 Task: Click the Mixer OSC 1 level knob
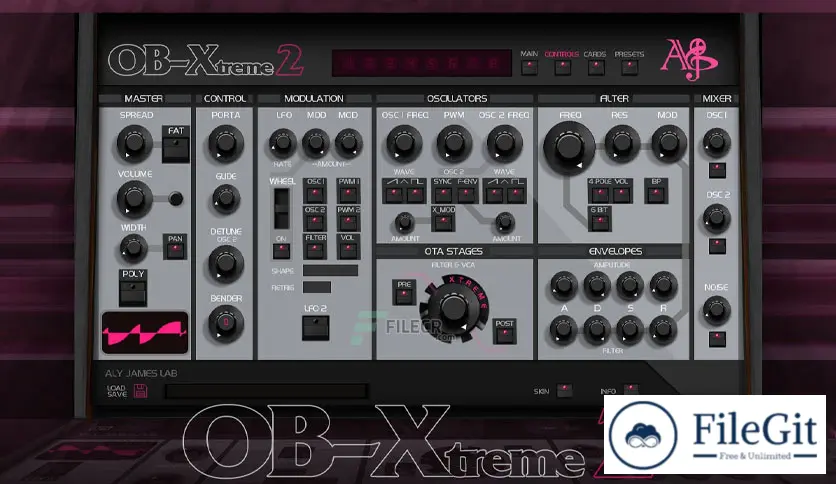717,142
